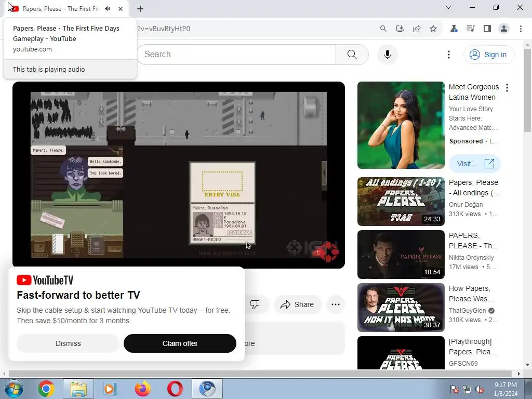532x399 pixels.
Task: Open a new browser tab
Action: [140, 9]
